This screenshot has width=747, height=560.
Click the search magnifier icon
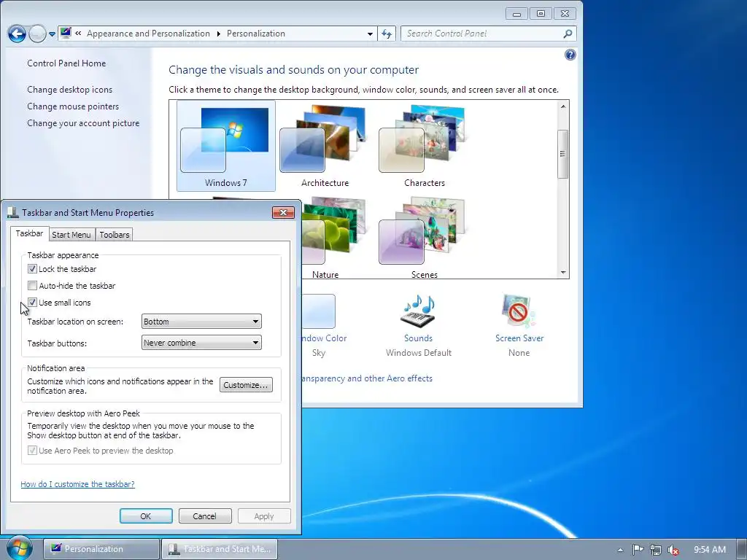[567, 34]
